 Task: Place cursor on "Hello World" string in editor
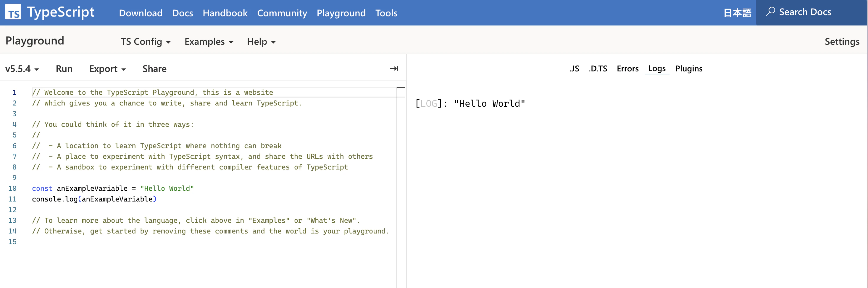coord(167,188)
